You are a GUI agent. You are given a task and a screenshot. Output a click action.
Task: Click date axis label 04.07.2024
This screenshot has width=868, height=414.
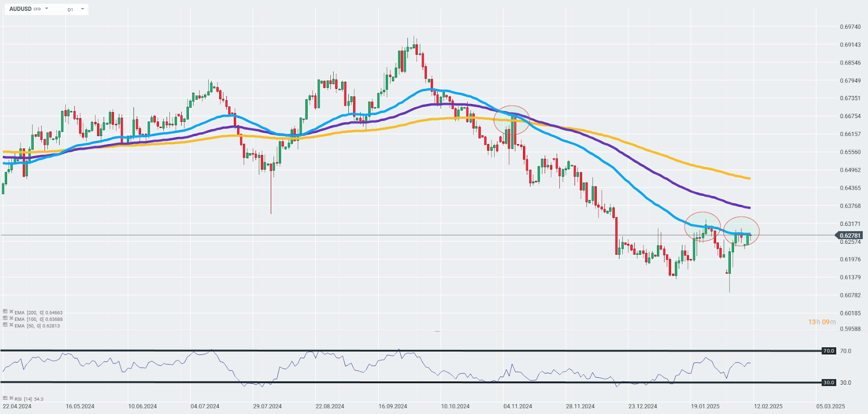click(x=205, y=406)
